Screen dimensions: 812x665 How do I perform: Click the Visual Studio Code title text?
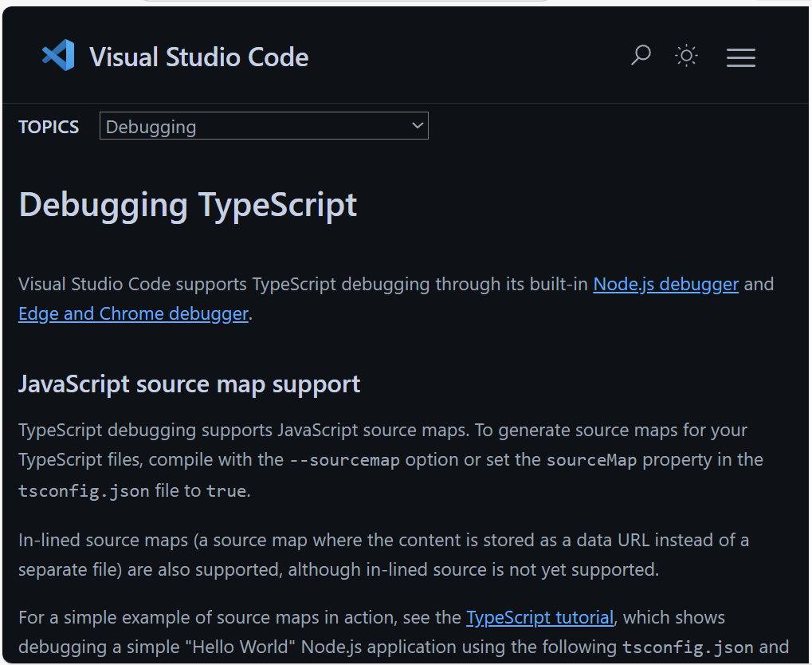click(198, 57)
